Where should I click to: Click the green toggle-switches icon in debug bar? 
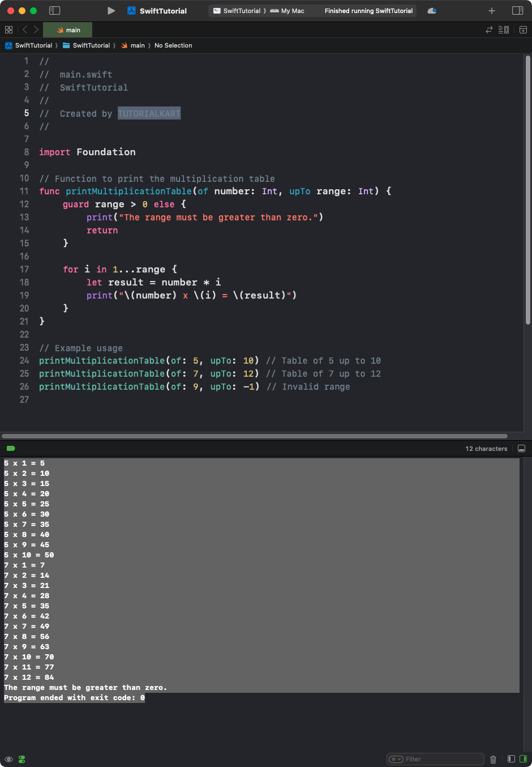pos(22,759)
